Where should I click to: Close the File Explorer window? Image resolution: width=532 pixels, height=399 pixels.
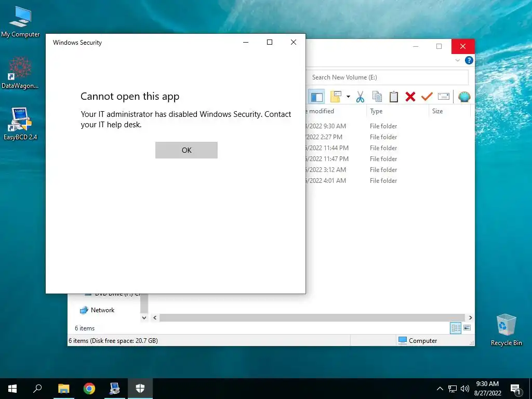[463, 46]
